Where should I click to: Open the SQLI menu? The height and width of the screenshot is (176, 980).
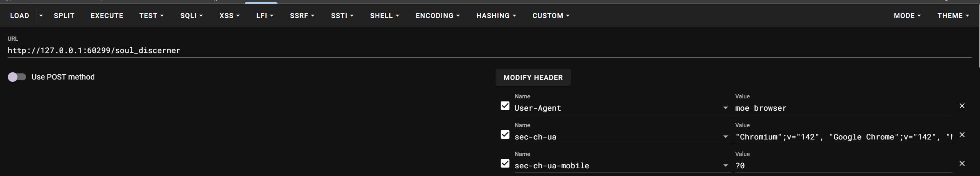(191, 16)
